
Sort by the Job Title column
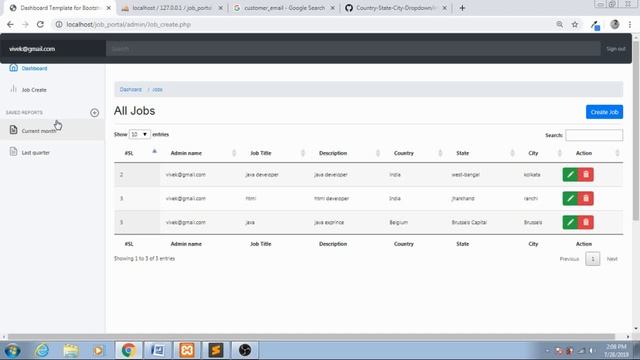point(273,153)
